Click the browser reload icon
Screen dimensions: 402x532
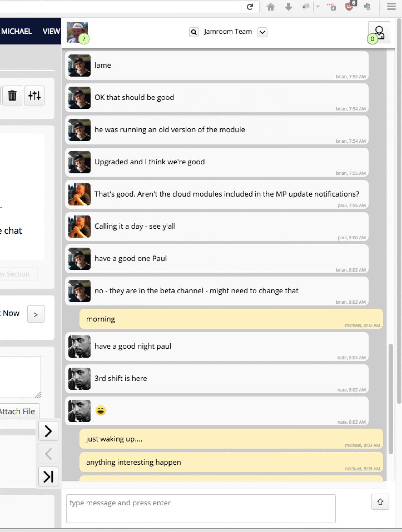coord(250,7)
